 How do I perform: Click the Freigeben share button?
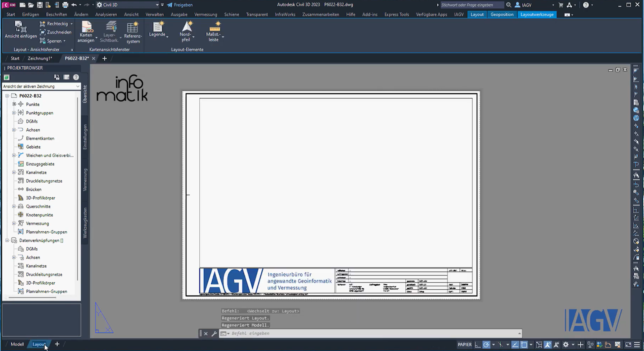click(180, 5)
